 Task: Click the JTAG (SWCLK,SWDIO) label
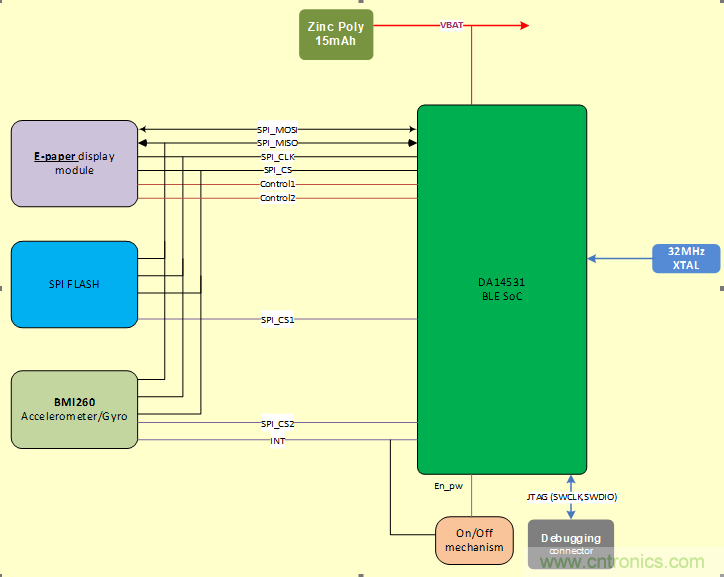pyautogui.click(x=570, y=496)
